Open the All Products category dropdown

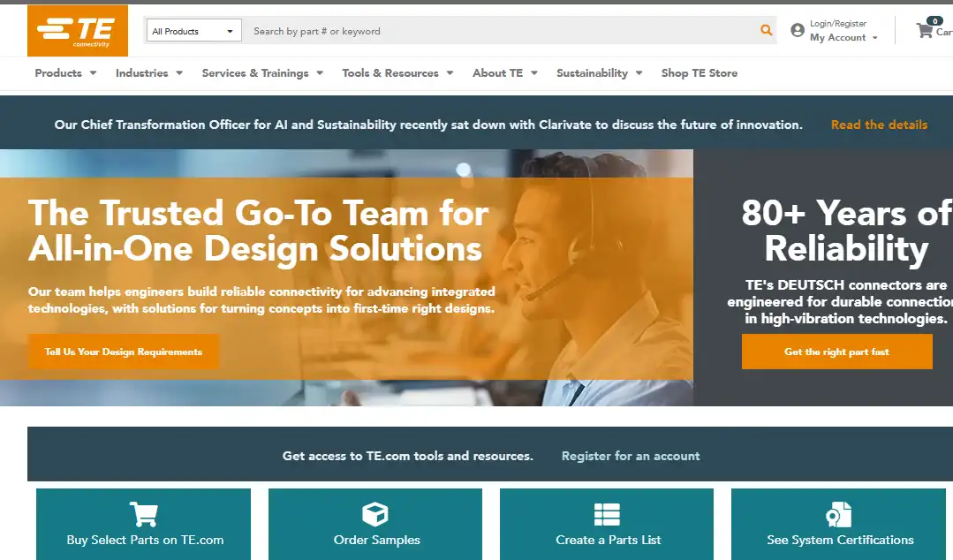pos(193,31)
